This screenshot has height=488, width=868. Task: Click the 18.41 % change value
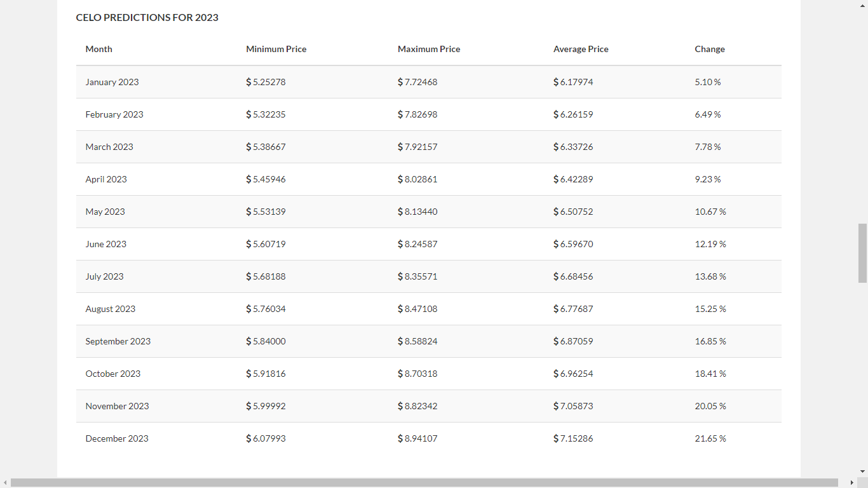pyautogui.click(x=710, y=374)
